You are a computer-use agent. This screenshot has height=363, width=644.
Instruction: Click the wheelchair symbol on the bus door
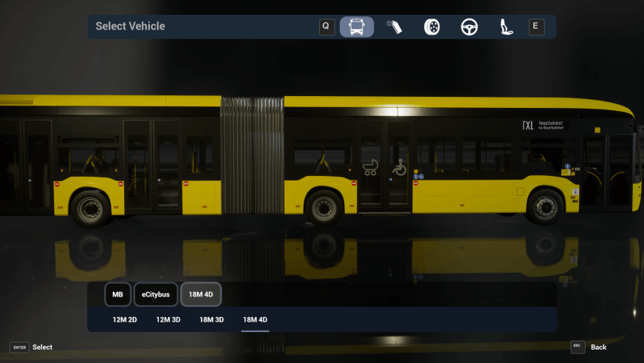(399, 167)
